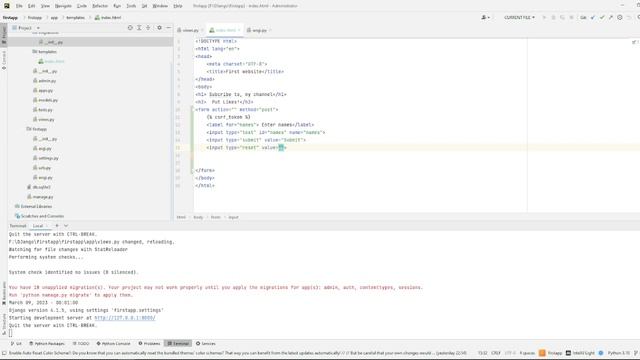Open the View menu
Viewport: 640px width, 360px height.
click(45, 6)
